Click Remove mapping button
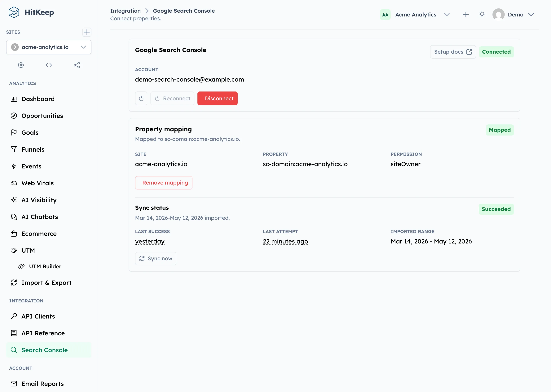 coord(164,183)
